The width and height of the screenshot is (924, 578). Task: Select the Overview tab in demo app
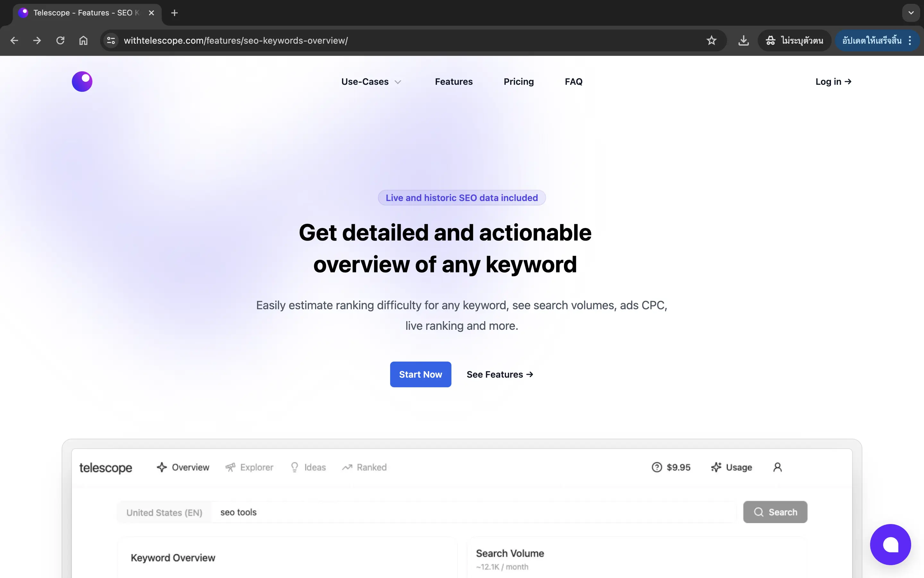[x=183, y=467]
